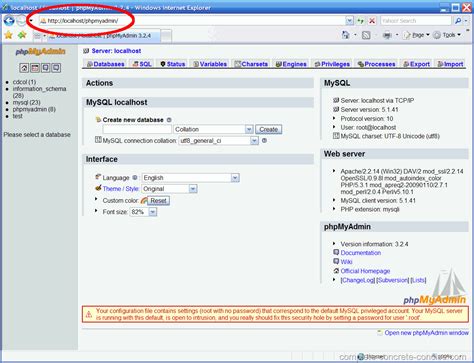Click the Reset custom color button

coord(158,200)
